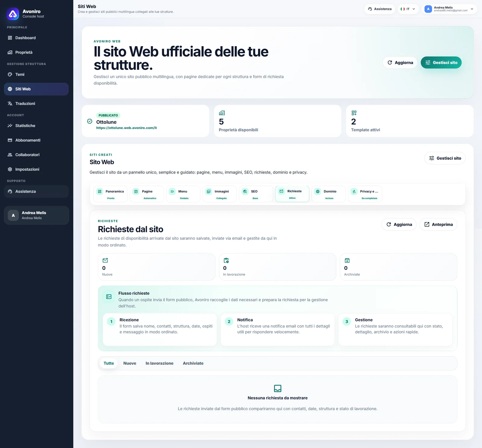Select the Tutte filter tab
482x448 pixels.
[x=109, y=363]
